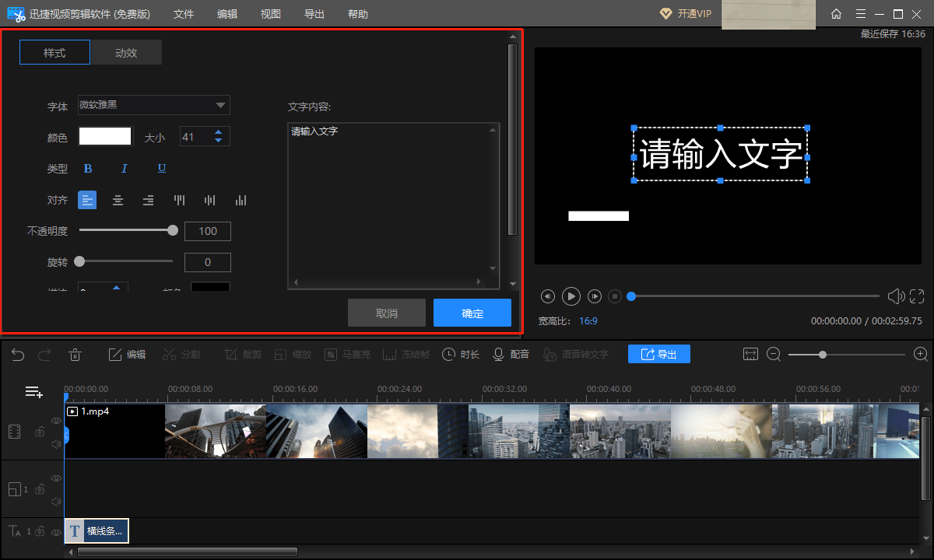Lock the video track
934x560 pixels.
39,432
